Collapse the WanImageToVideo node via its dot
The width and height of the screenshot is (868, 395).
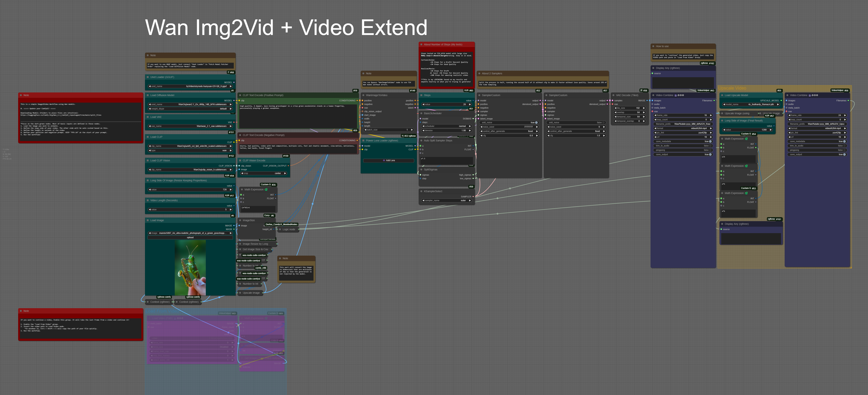[363, 95]
